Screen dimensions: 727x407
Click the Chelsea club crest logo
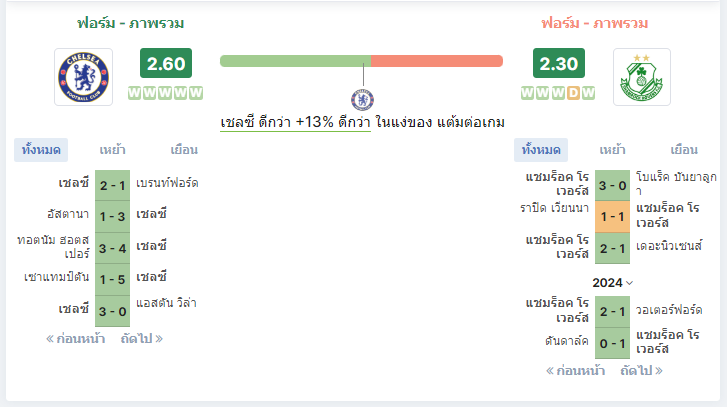[83, 77]
